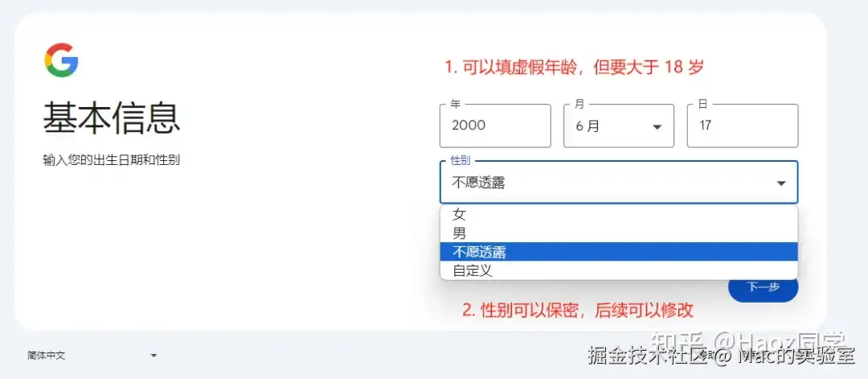Viewport: 868px width, 379px height.
Task: Click the 年 field showing 2000
Action: tap(495, 126)
